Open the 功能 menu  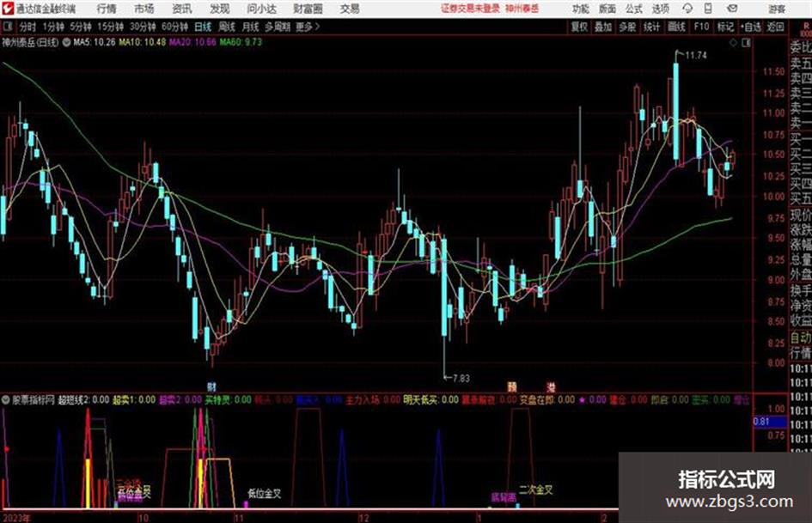pos(581,9)
